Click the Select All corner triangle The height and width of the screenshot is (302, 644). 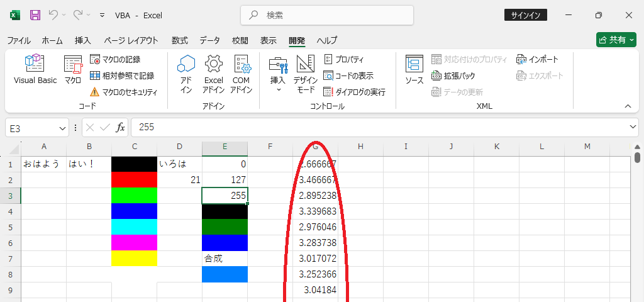[x=13, y=148]
